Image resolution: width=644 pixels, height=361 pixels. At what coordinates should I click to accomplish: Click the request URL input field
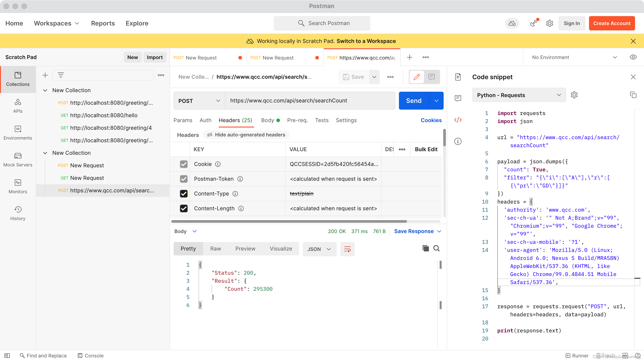point(310,101)
